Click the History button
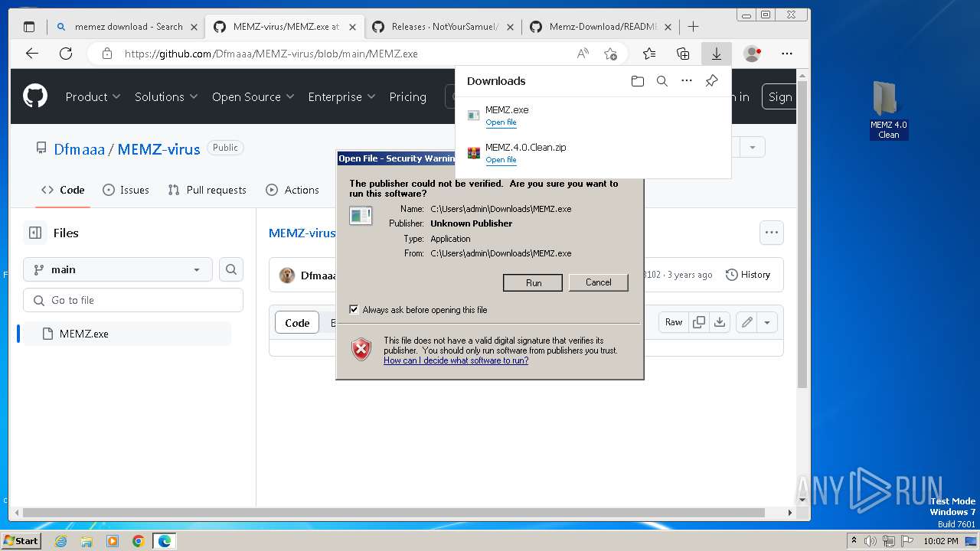This screenshot has height=551, width=980. coord(748,275)
